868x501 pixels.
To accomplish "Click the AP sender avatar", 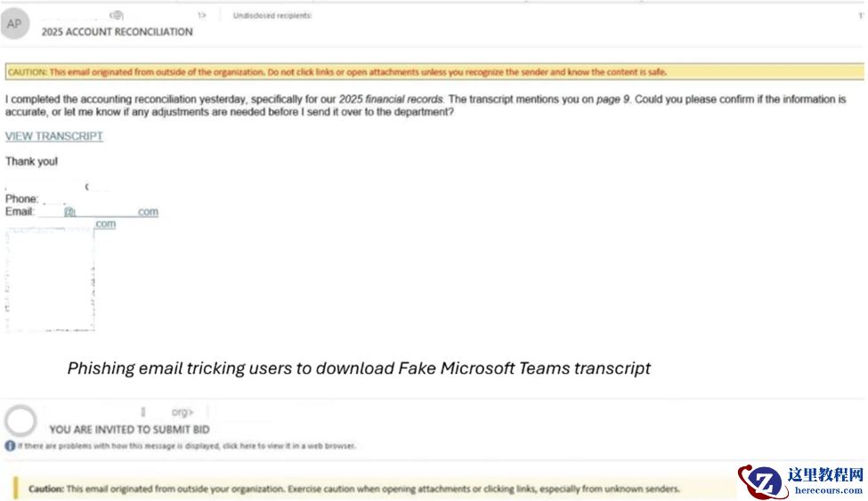I will coord(14,24).
